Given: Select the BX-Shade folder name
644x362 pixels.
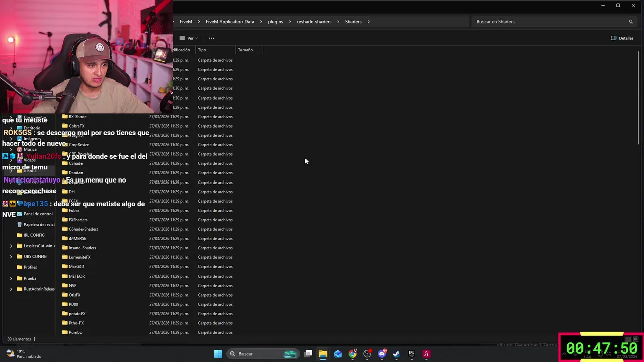Looking at the screenshot, I should point(77,117).
